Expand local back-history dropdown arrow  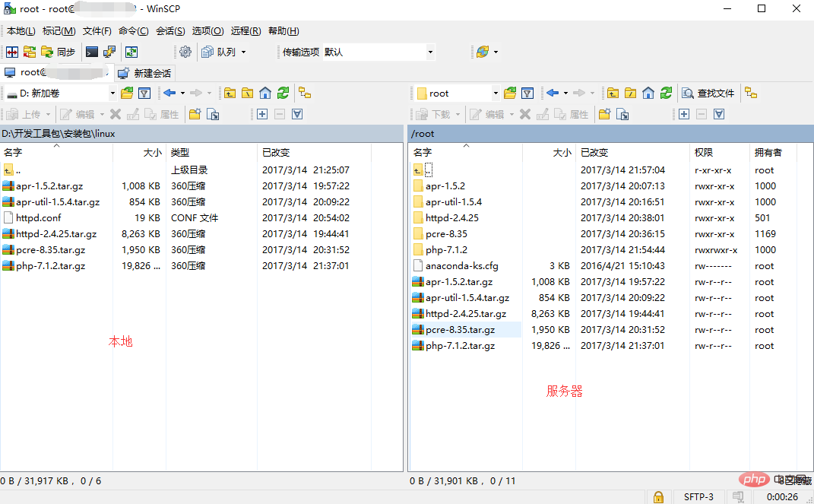point(182,94)
